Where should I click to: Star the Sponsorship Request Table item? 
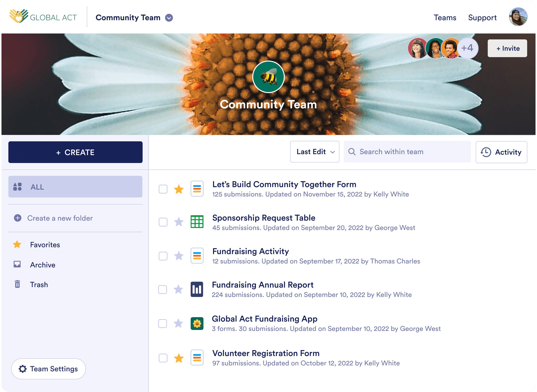pos(179,222)
